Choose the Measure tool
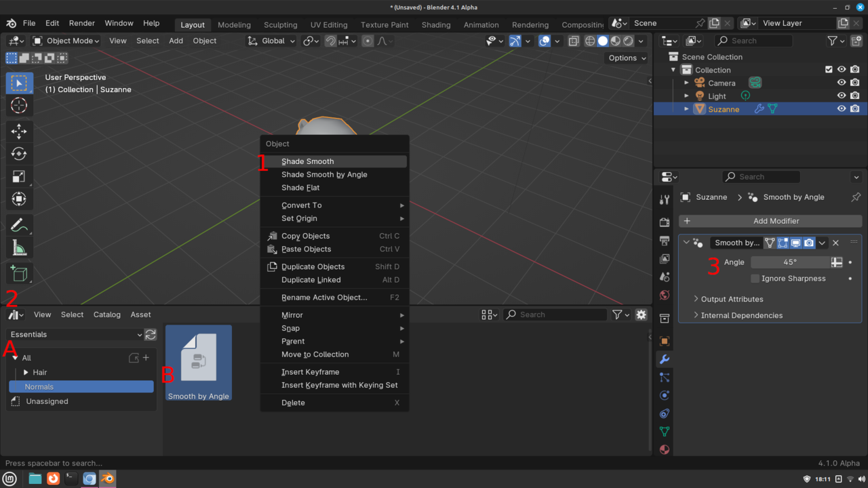 click(x=19, y=247)
